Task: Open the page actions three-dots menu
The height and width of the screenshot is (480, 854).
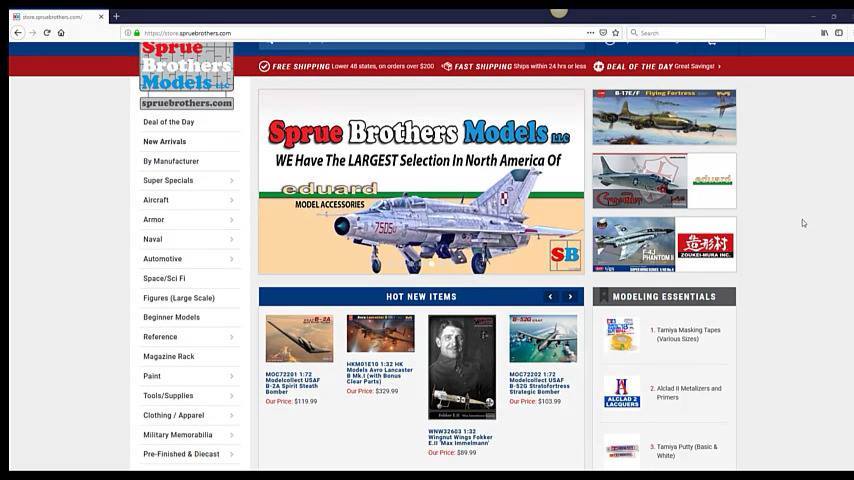Action: click(x=590, y=33)
